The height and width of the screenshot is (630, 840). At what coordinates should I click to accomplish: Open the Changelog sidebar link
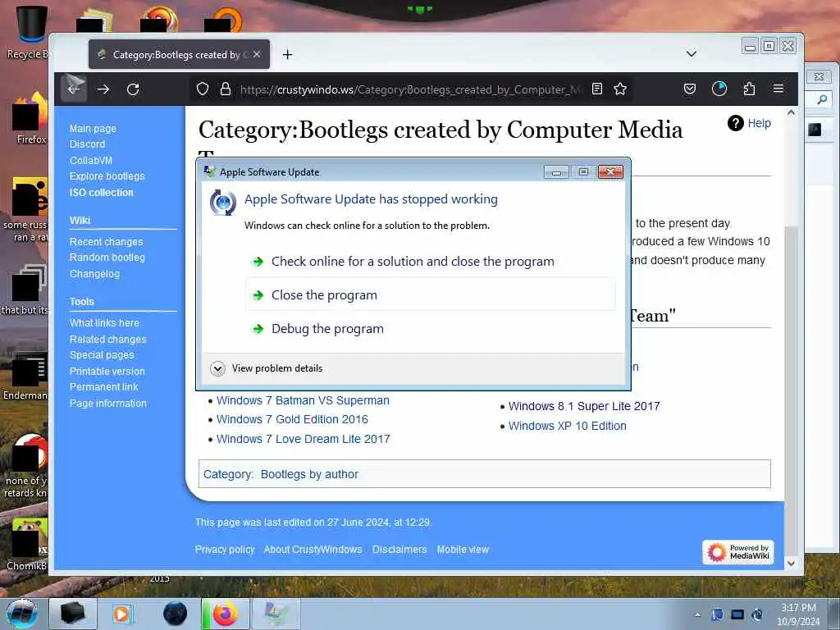click(x=94, y=274)
